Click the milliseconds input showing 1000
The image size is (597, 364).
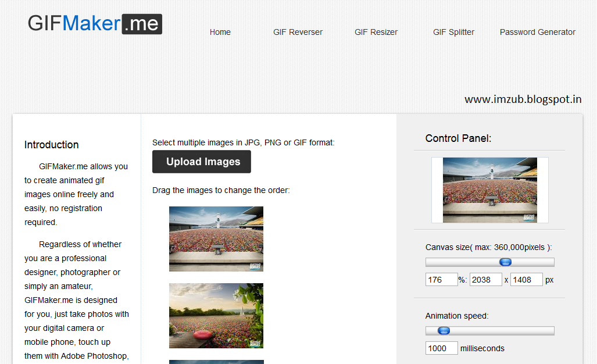(441, 348)
